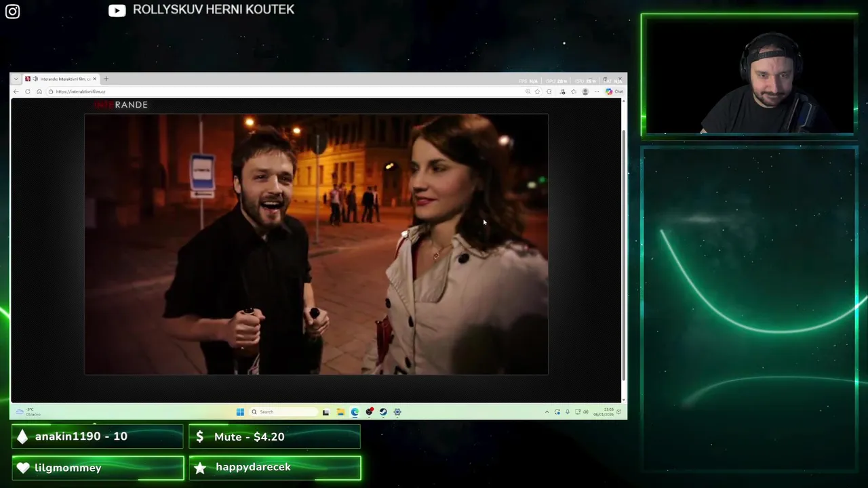Click the interactive film video frame
This screenshot has height=488, width=868.
pyautogui.click(x=316, y=244)
